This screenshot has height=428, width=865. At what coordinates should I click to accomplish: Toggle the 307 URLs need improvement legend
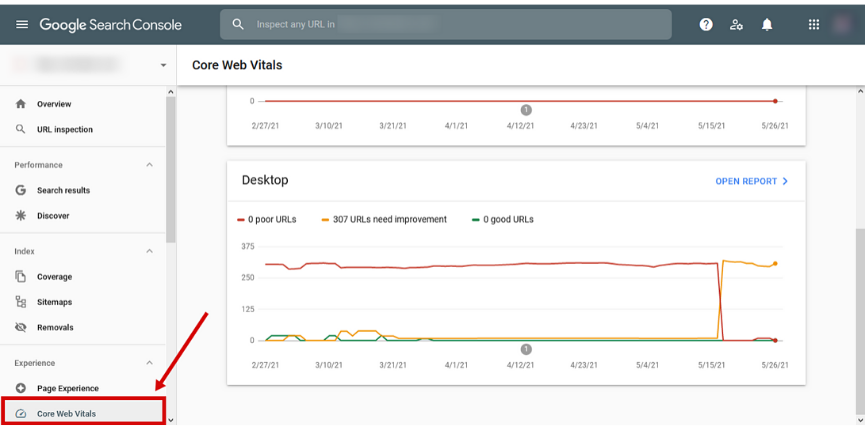point(384,219)
